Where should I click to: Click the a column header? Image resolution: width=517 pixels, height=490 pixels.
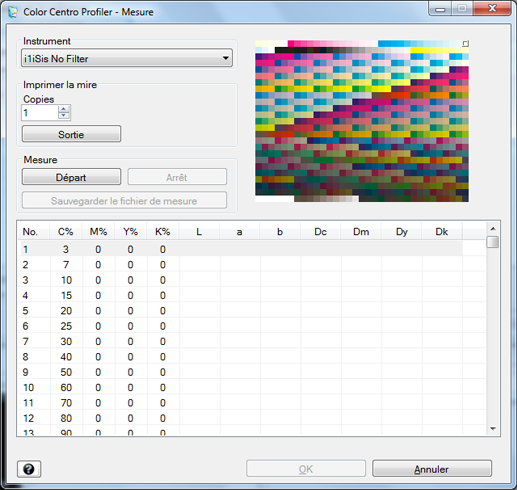(x=240, y=231)
